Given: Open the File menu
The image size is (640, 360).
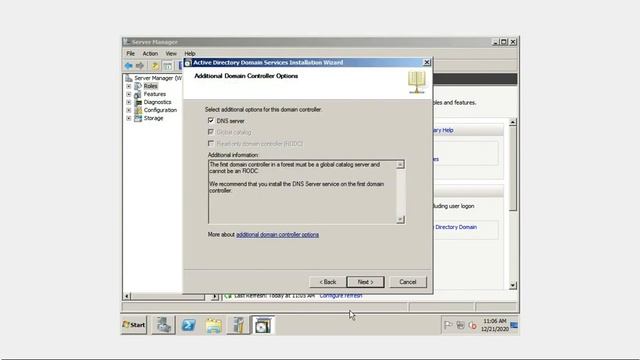Looking at the screenshot, I should [x=131, y=53].
